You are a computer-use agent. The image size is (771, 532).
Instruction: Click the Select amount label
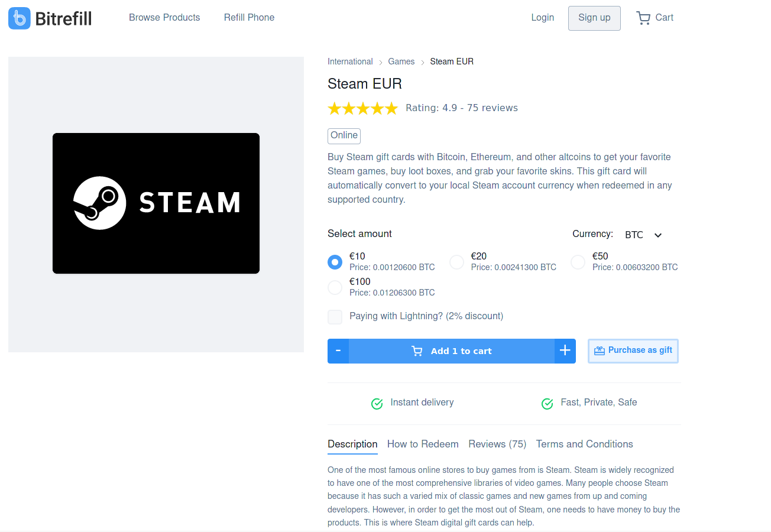pyautogui.click(x=359, y=233)
